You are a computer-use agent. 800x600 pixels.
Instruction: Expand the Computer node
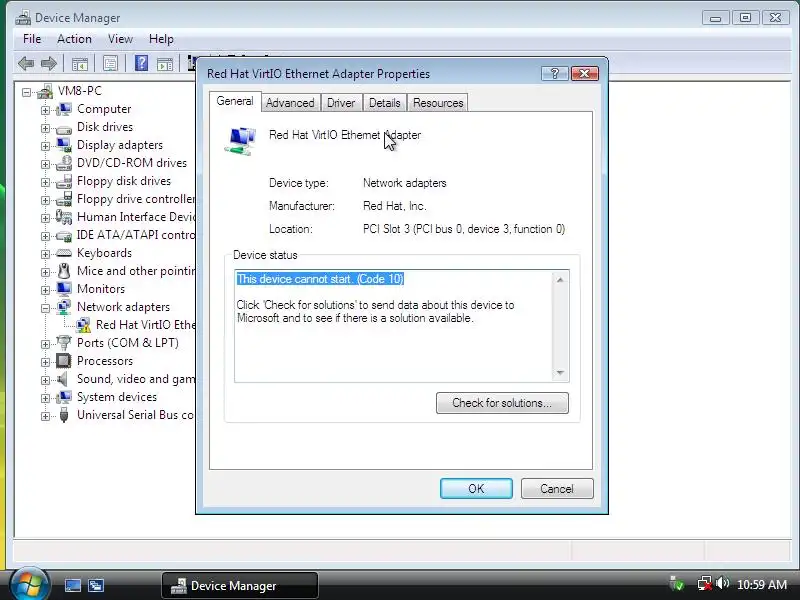(45, 110)
